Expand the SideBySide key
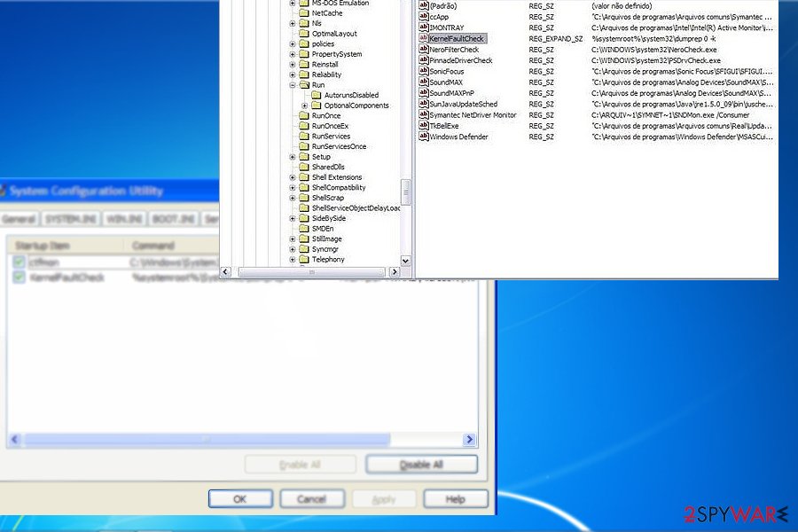798x532 pixels. pos(293,218)
